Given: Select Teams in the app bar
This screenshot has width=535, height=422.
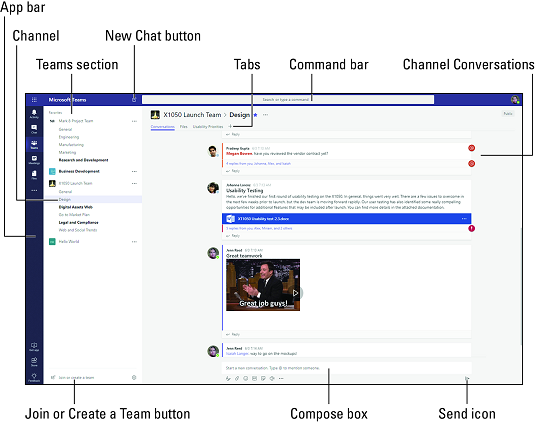Looking at the screenshot, I should tap(34, 144).
